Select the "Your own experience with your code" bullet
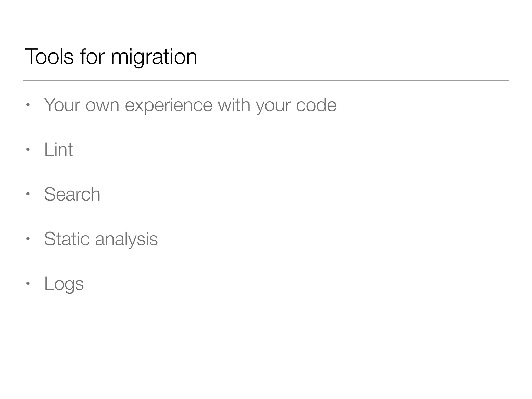The height and width of the screenshot is (399, 532). (x=190, y=105)
